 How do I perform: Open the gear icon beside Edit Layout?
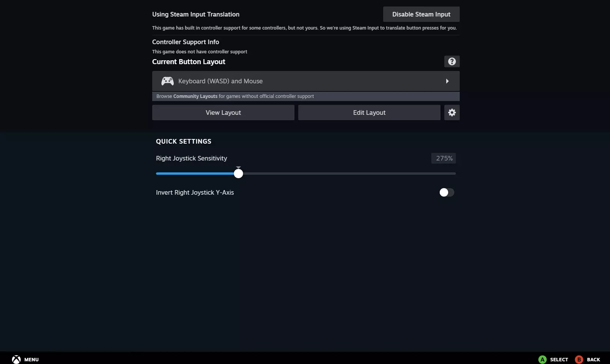click(x=452, y=113)
